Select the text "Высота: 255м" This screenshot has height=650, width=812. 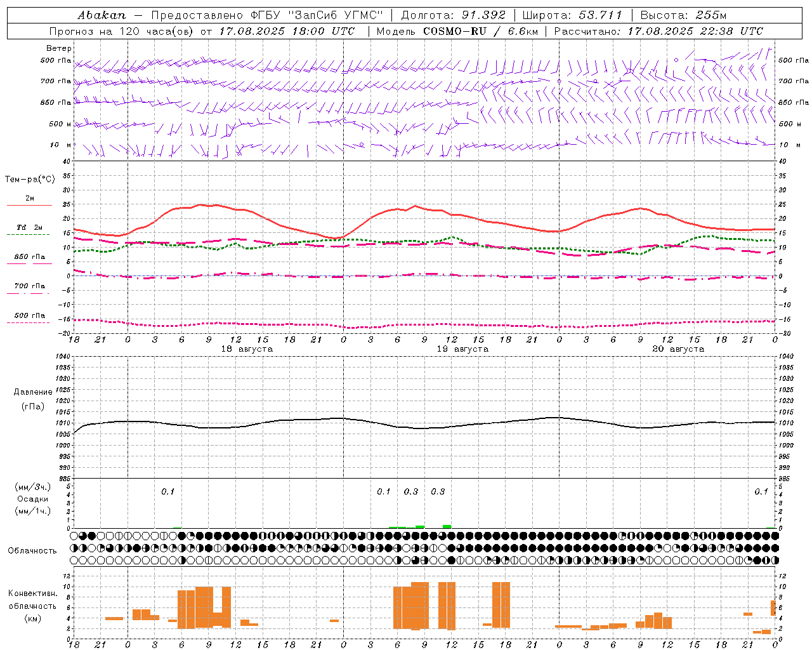[x=683, y=15]
